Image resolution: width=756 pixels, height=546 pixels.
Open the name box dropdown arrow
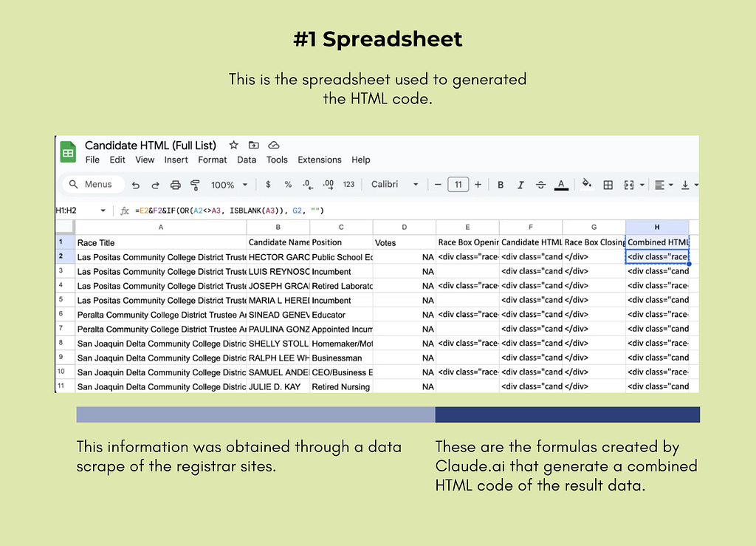[103, 211]
